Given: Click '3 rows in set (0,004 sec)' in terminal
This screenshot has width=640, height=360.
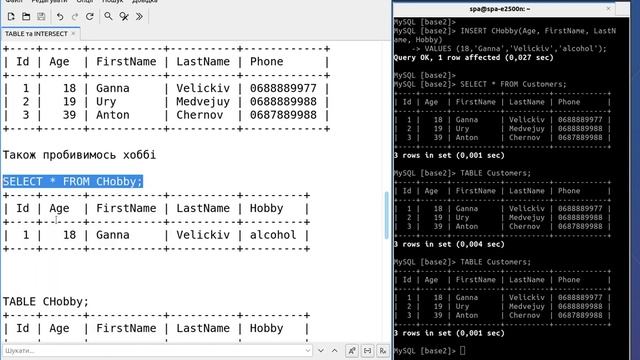Looking at the screenshot, I should [449, 244].
